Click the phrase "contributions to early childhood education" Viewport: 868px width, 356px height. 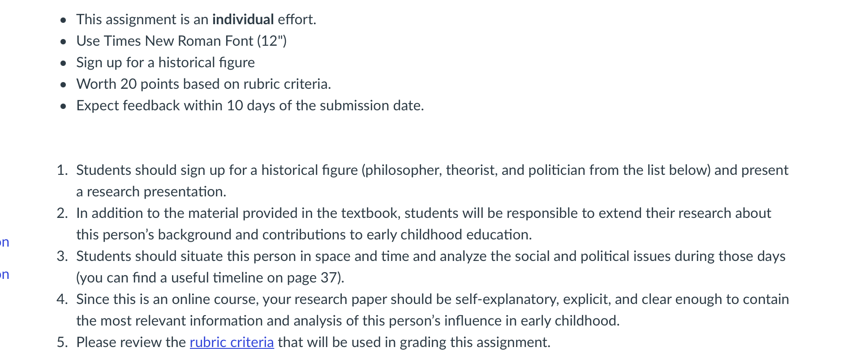coord(396,234)
